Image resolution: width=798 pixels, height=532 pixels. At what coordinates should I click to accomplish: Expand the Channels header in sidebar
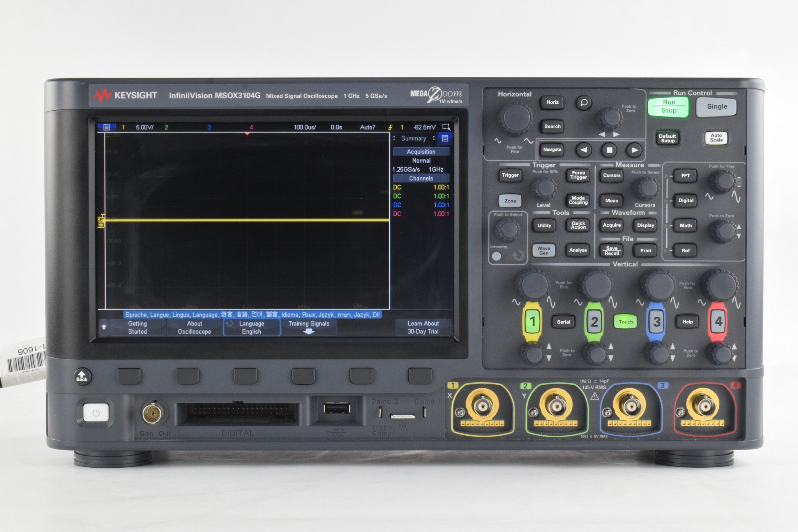pyautogui.click(x=421, y=178)
